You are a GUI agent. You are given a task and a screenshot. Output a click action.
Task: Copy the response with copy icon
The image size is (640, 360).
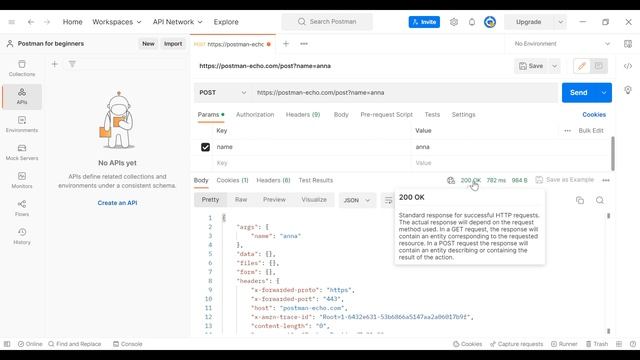pyautogui.click(x=580, y=200)
